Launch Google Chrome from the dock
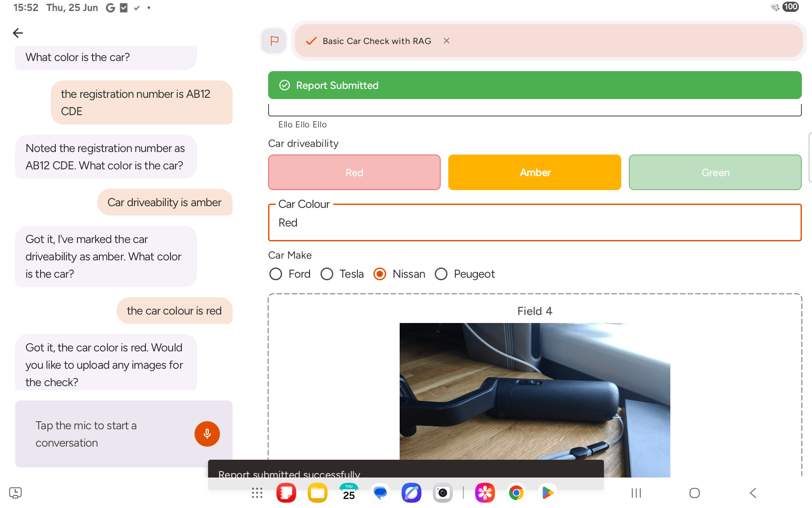 (x=516, y=493)
